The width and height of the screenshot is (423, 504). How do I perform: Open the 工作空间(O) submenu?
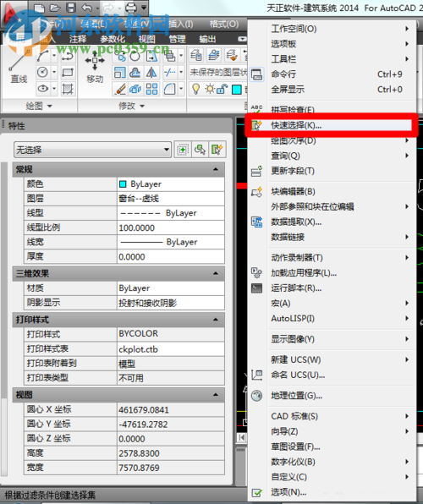click(331, 29)
